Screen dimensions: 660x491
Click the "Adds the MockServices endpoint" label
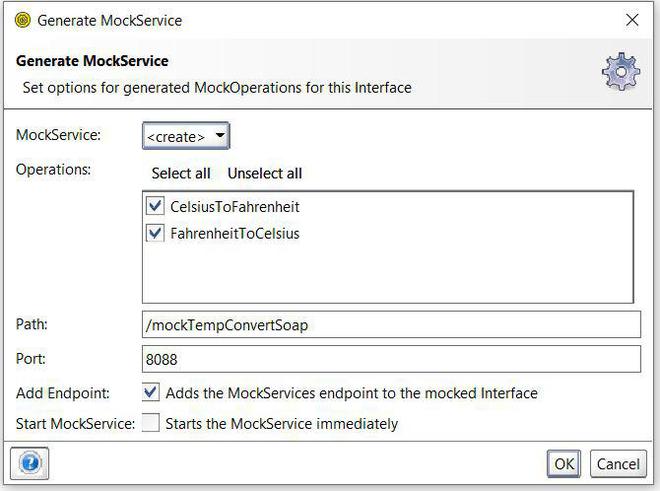click(x=351, y=393)
